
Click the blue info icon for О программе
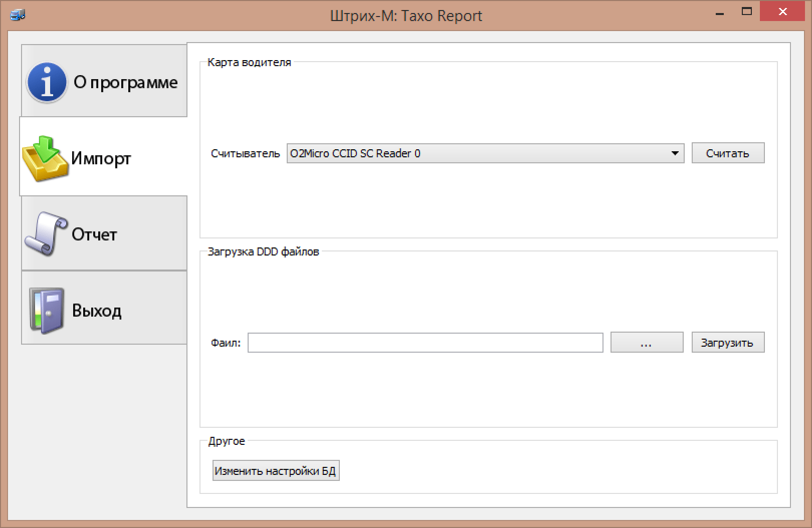[47, 82]
